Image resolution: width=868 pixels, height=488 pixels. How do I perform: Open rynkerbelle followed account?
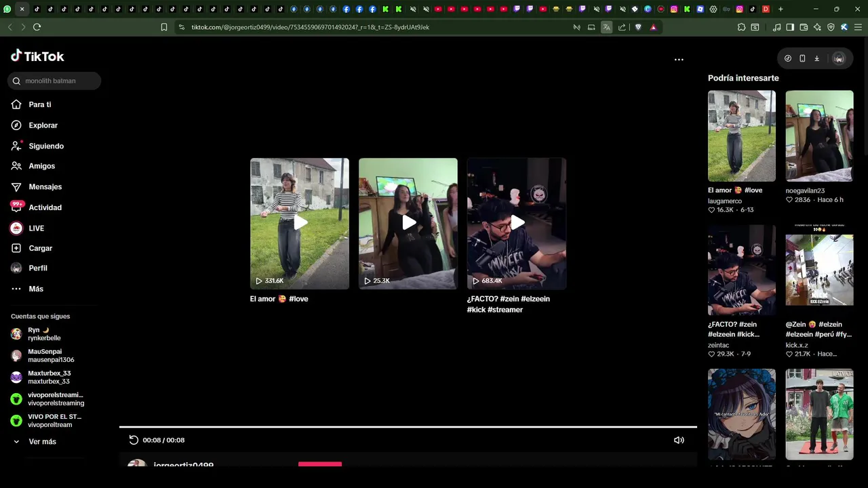[44, 334]
